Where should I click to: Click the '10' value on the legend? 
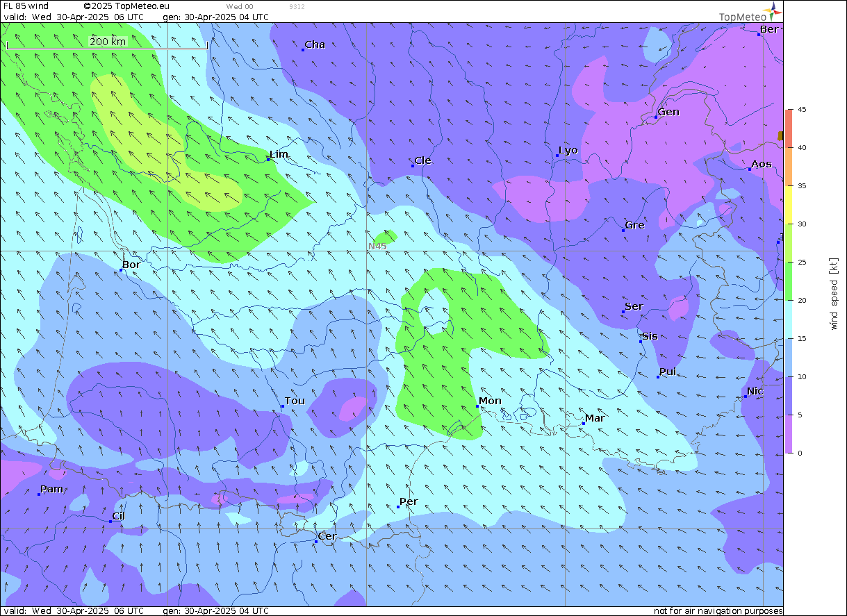[802, 377]
